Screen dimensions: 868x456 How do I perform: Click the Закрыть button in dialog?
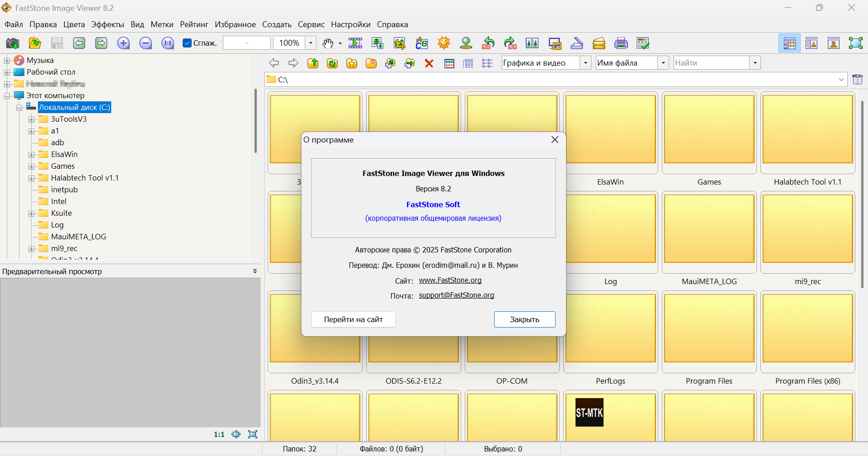point(524,319)
